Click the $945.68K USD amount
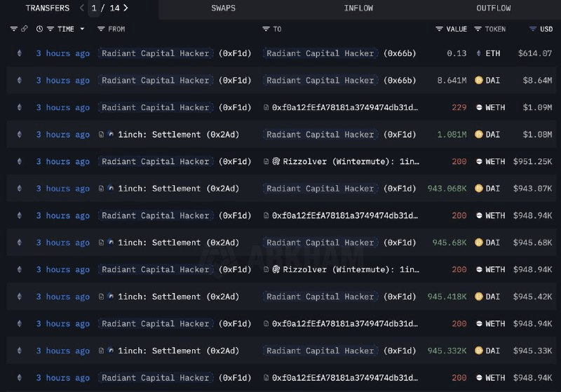 coord(533,243)
